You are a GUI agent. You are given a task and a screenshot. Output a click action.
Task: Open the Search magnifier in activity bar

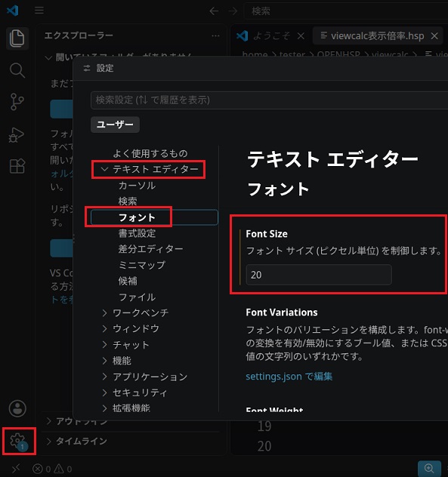click(x=17, y=71)
